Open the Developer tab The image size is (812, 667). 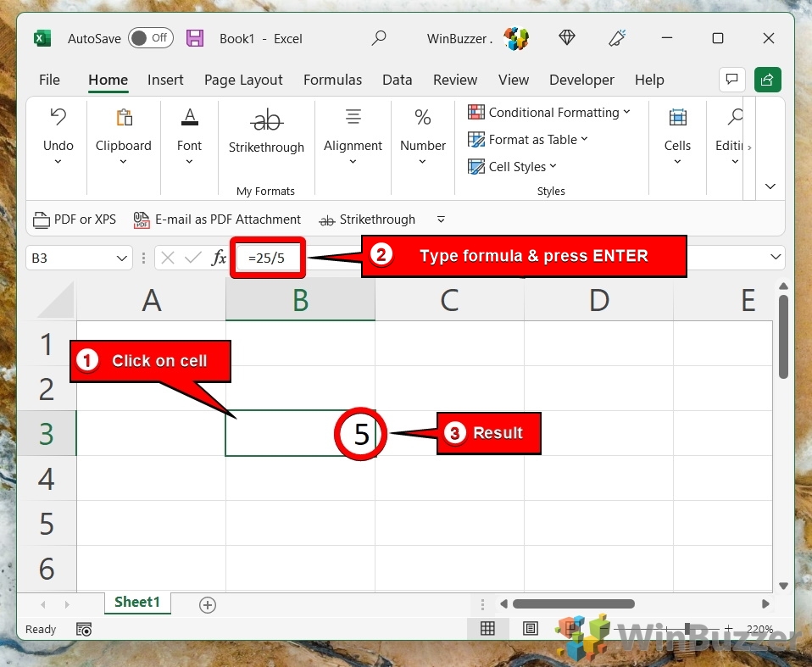pyautogui.click(x=581, y=80)
